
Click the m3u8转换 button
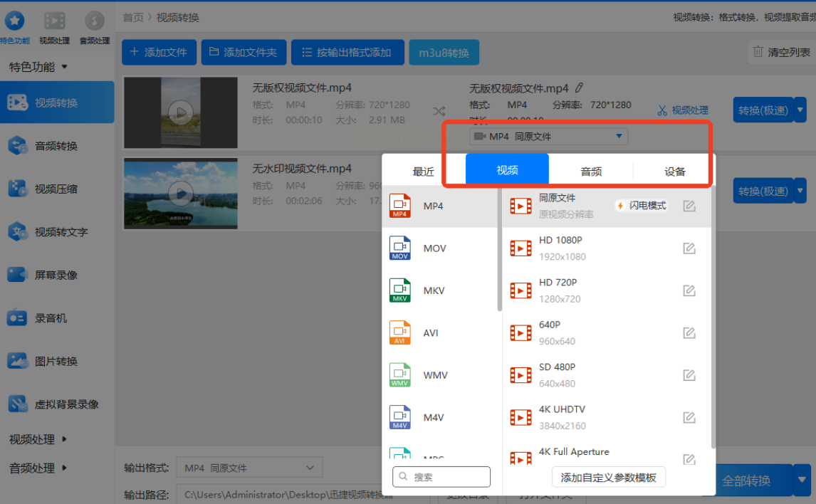444,53
